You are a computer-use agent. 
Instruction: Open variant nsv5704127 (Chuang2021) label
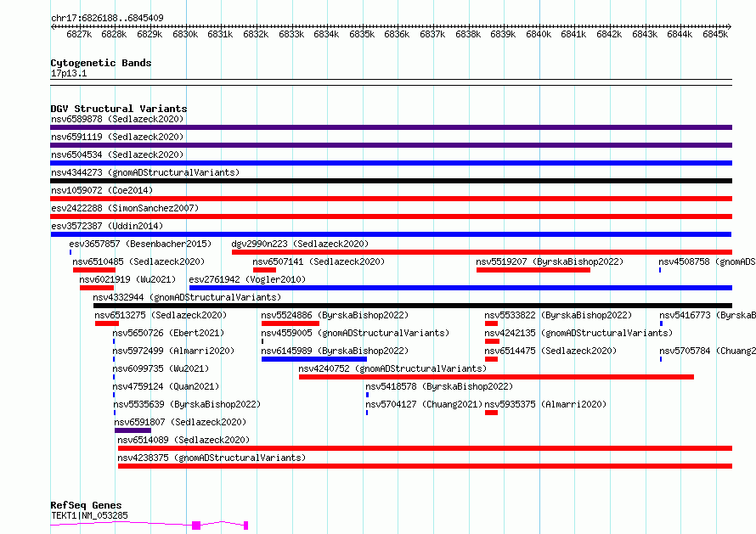pos(424,404)
